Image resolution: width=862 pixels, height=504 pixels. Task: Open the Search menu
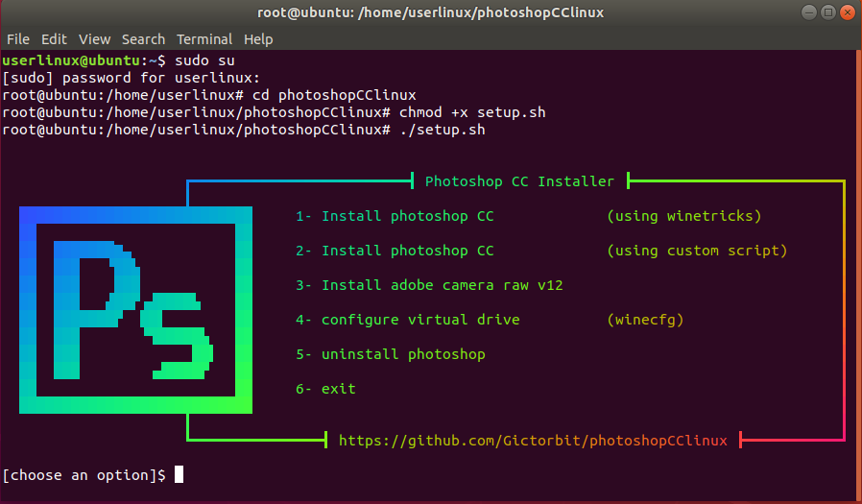(x=143, y=39)
